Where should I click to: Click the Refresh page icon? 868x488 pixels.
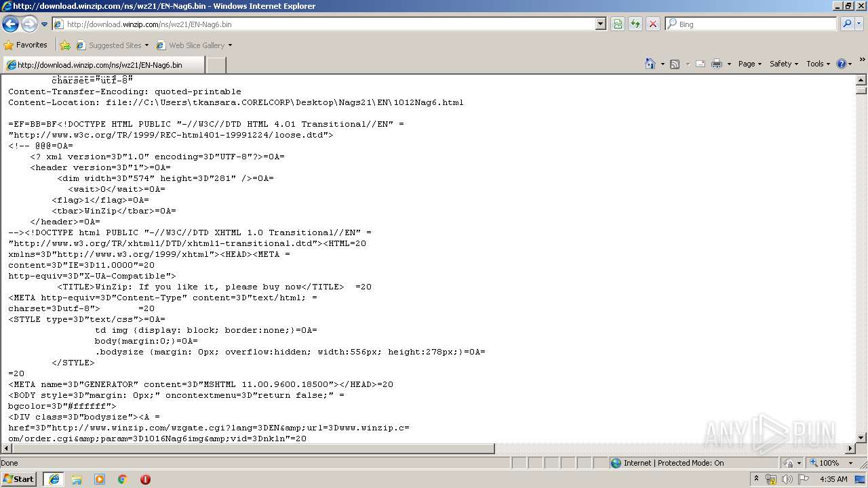tap(635, 24)
